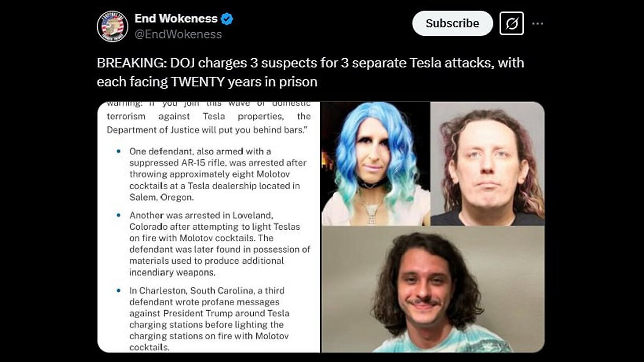Open the Grok slashed-circle icon
Image resolution: width=644 pixels, height=362 pixels.
tap(511, 23)
